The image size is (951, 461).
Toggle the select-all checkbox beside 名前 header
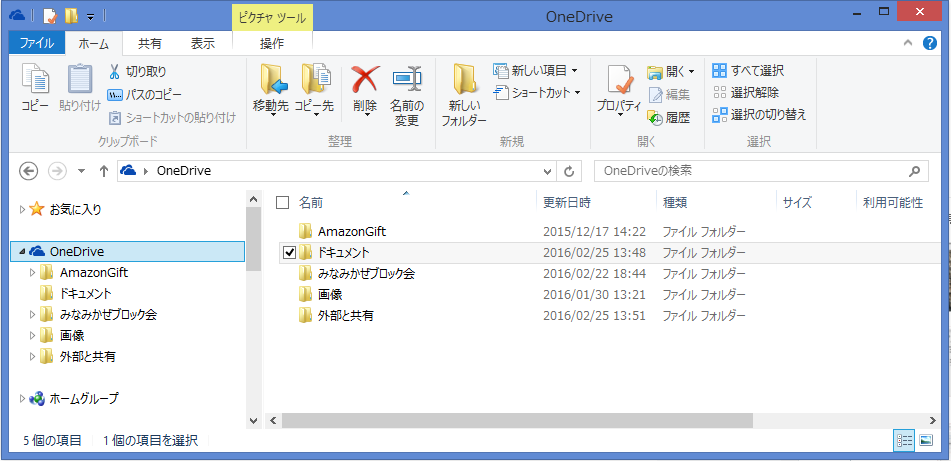(282, 203)
